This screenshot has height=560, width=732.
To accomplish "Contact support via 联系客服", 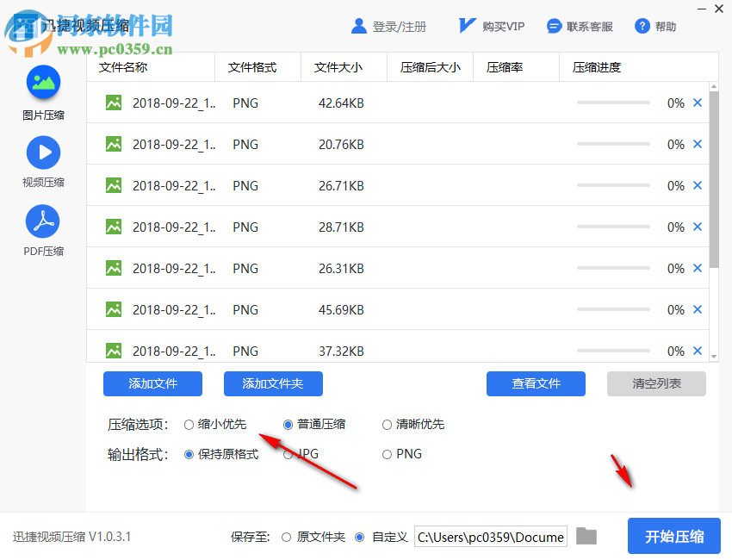I will tap(579, 26).
